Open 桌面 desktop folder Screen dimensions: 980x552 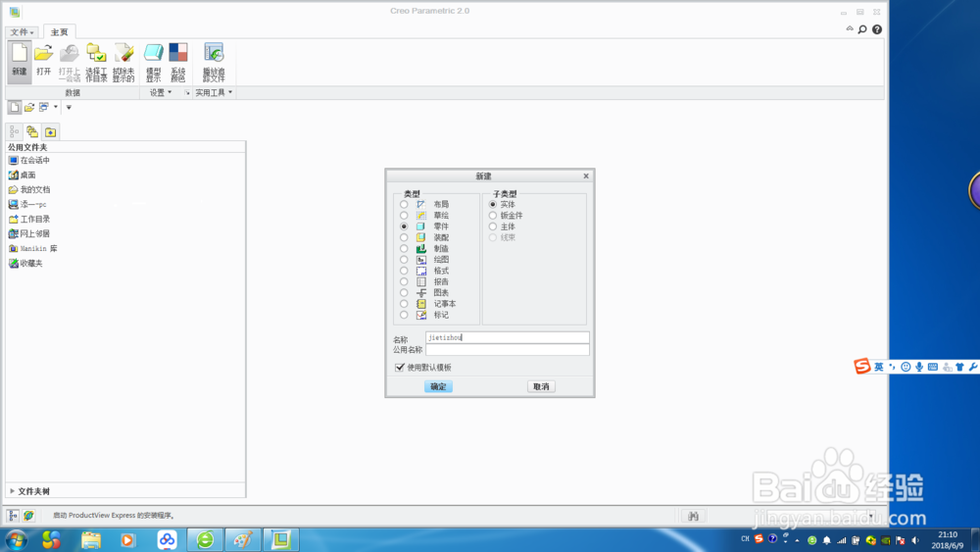(x=22, y=176)
